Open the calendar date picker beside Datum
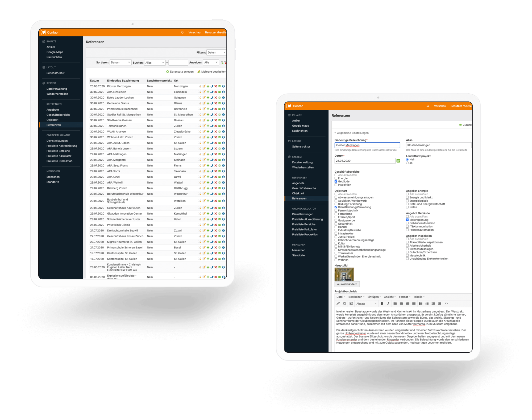 click(x=398, y=161)
